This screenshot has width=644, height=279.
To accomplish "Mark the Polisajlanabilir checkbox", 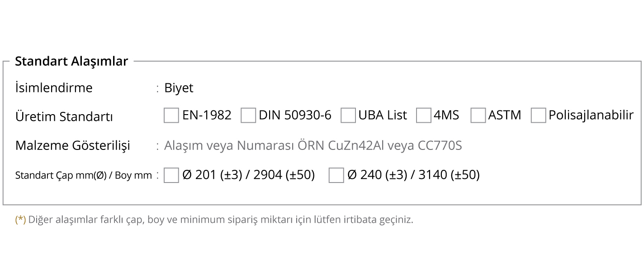I will (x=538, y=115).
